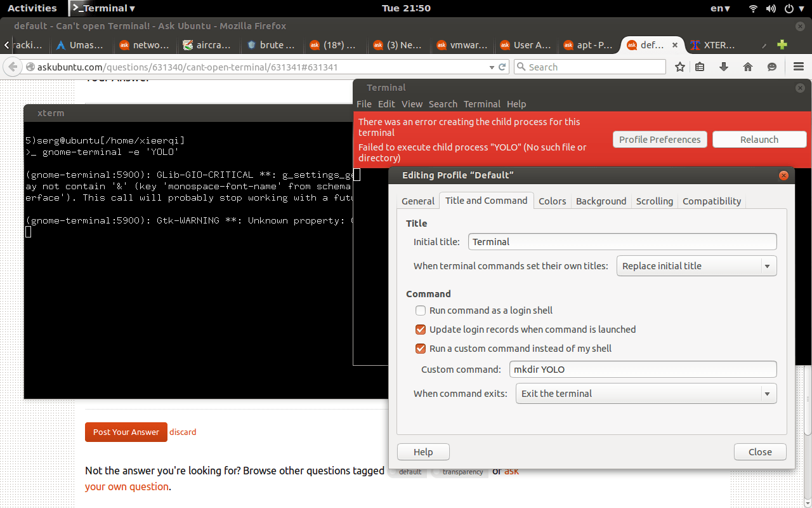
Task: Open Terminal window Edit menu
Action: coord(386,104)
